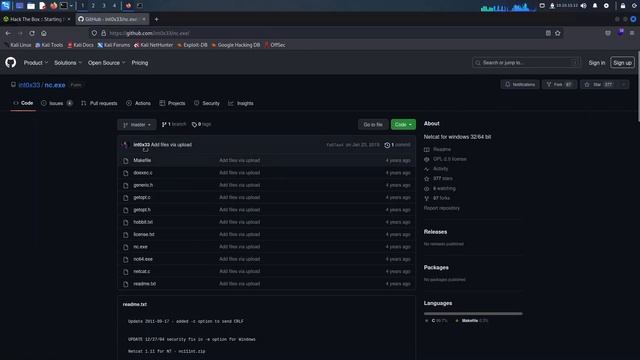Click the volume icon in system tray

(584, 6)
